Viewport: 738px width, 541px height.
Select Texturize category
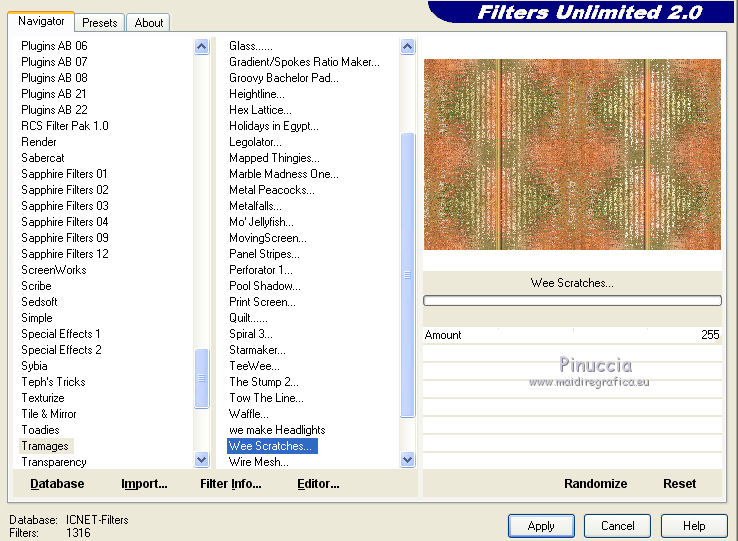[x=43, y=398]
